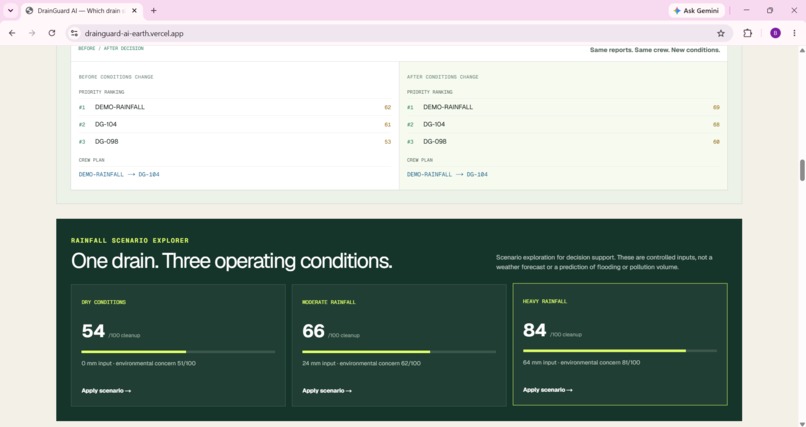The image size is (806, 427).
Task: Apply the Heavy Rainfall scenario
Action: coord(547,389)
